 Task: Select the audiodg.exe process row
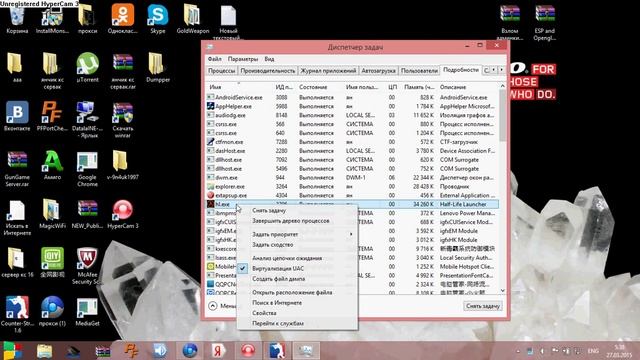pos(352,116)
